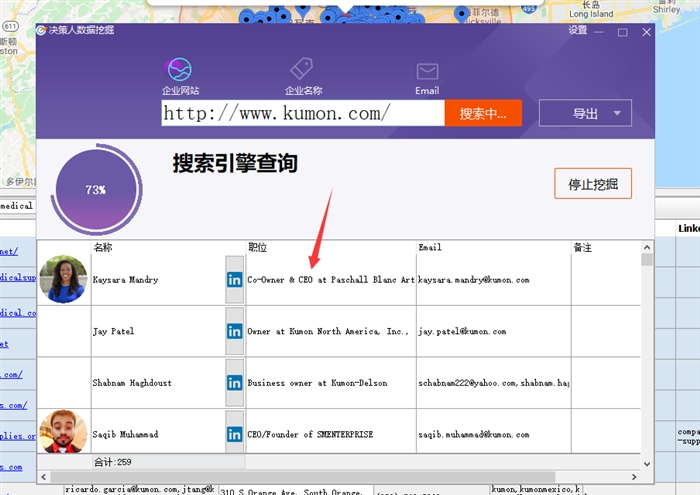Open Shabnam Haghdoust's LinkedIn icon
Image resolution: width=700 pixels, height=495 pixels.
point(234,383)
